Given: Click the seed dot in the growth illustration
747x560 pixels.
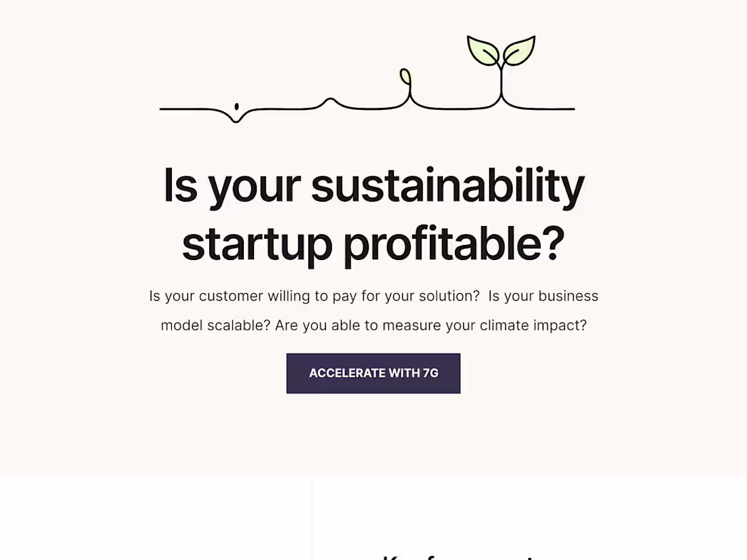Looking at the screenshot, I should coord(236,106).
